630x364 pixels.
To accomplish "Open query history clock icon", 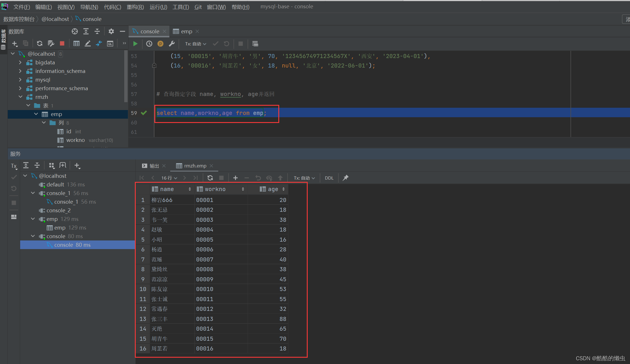I will (x=149, y=44).
